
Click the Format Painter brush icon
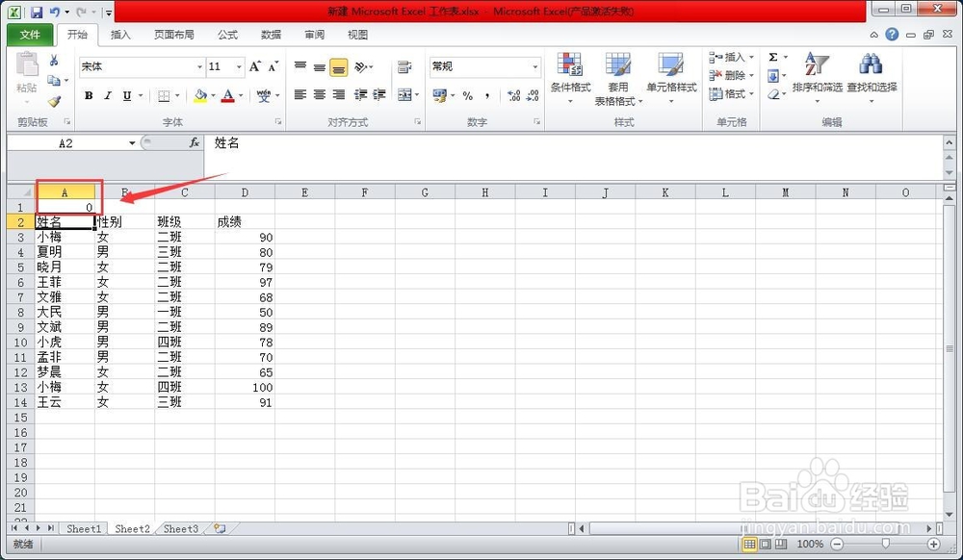(x=54, y=101)
